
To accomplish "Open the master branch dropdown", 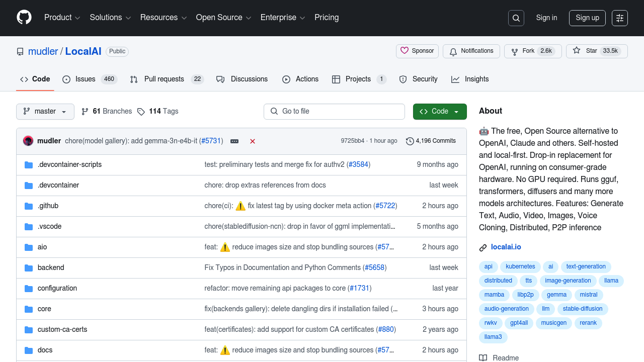I will (45, 111).
